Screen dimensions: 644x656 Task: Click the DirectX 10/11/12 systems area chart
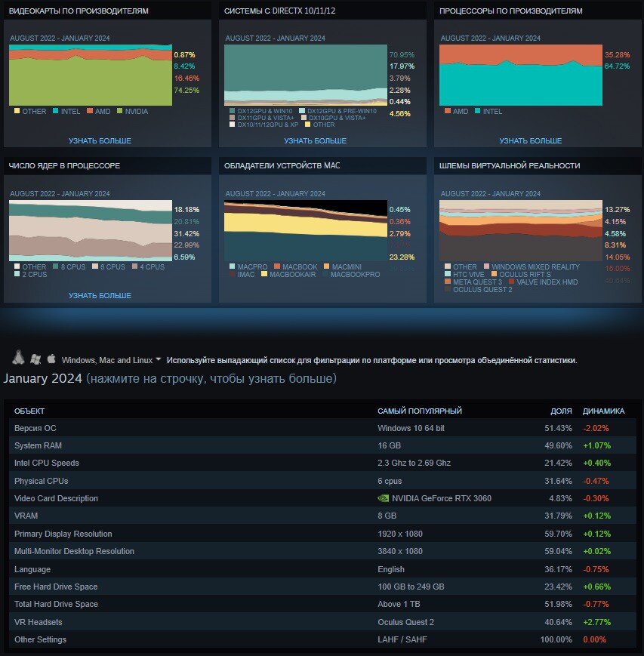(x=306, y=75)
